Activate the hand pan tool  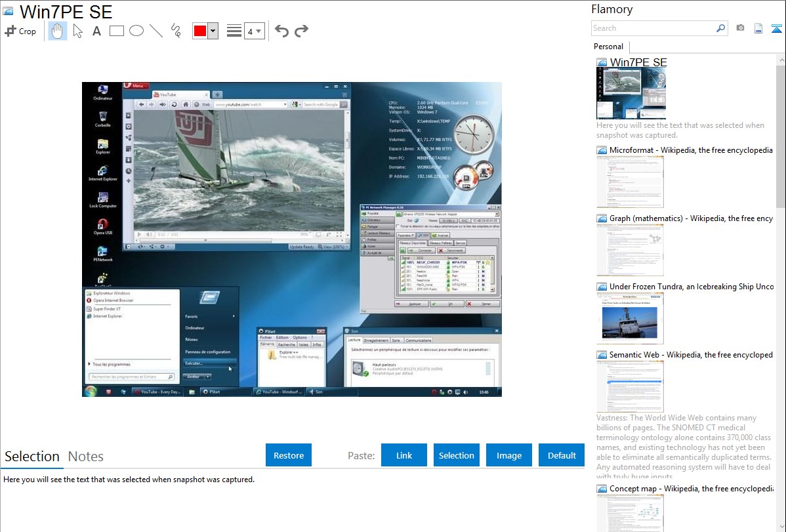58,31
